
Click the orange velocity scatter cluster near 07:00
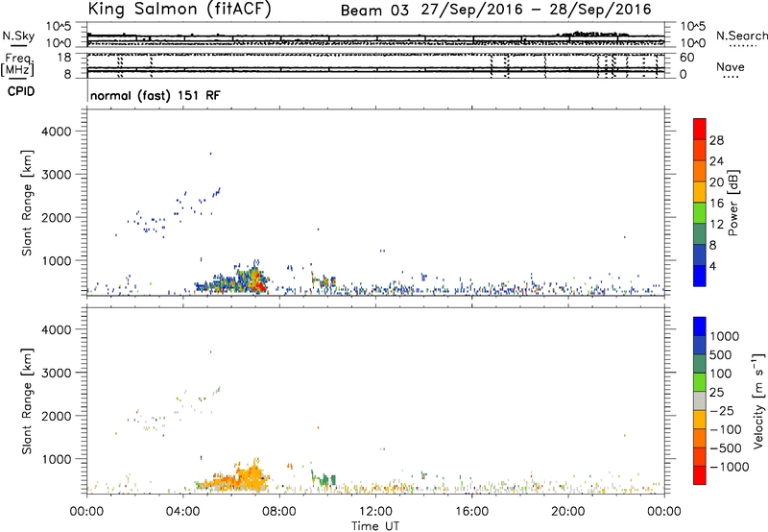point(252,477)
